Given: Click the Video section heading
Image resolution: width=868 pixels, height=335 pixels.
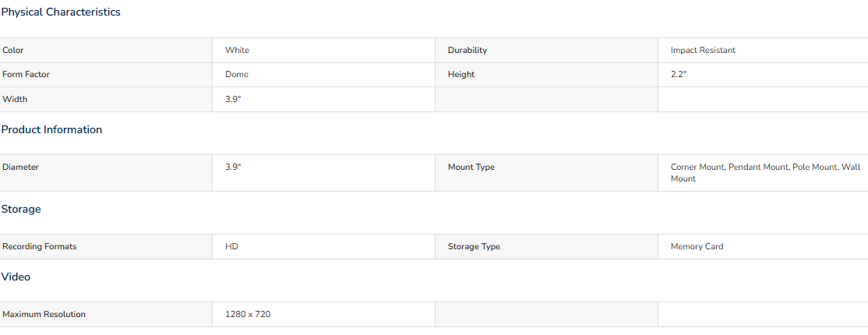Looking at the screenshot, I should pyautogui.click(x=16, y=277).
